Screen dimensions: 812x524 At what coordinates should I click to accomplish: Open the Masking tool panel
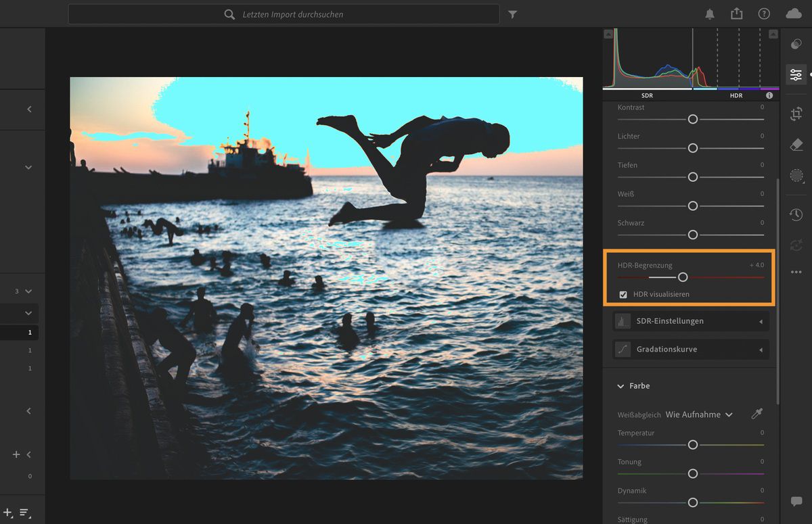point(796,176)
